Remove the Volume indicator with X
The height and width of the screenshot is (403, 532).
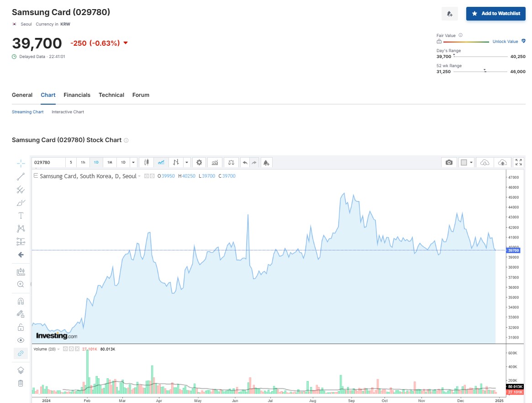point(77,349)
